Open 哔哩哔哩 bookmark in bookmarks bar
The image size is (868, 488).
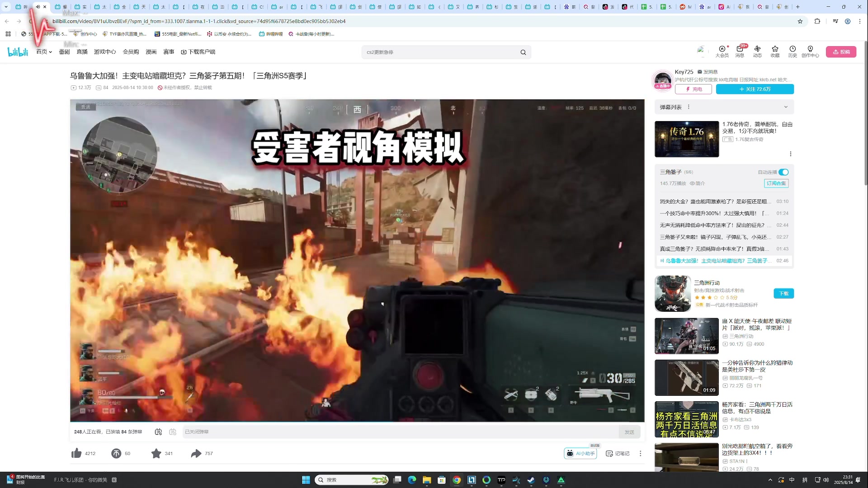(x=271, y=34)
